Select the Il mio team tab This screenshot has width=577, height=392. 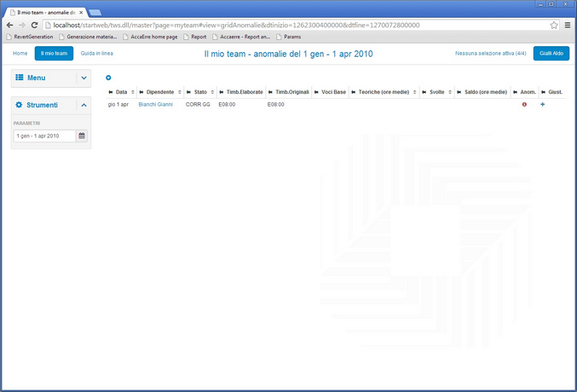(x=54, y=54)
